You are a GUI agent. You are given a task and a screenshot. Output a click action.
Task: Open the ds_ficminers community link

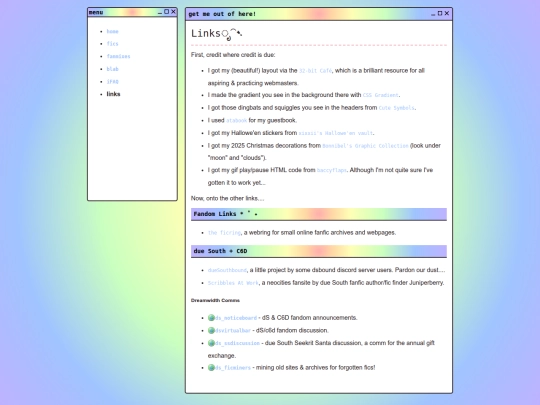click(233, 368)
